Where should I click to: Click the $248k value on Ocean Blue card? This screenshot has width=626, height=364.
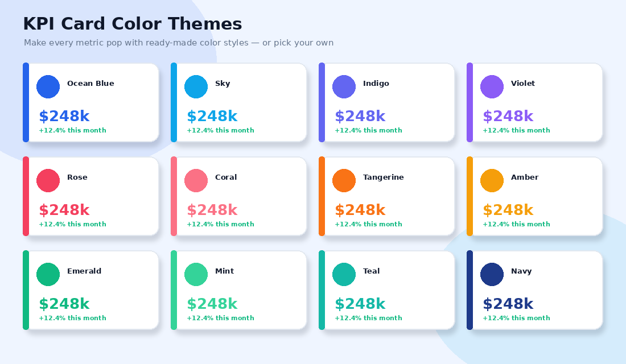coord(64,116)
